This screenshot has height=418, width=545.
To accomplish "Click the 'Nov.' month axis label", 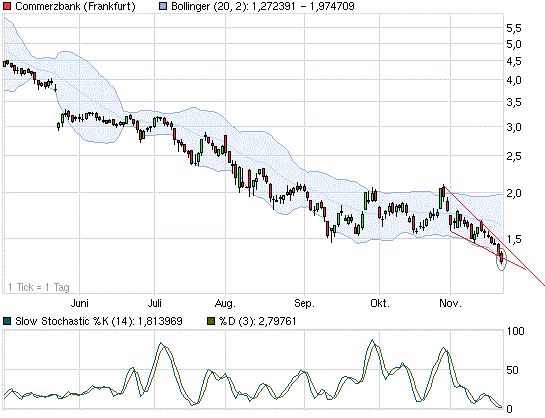I will [450, 303].
